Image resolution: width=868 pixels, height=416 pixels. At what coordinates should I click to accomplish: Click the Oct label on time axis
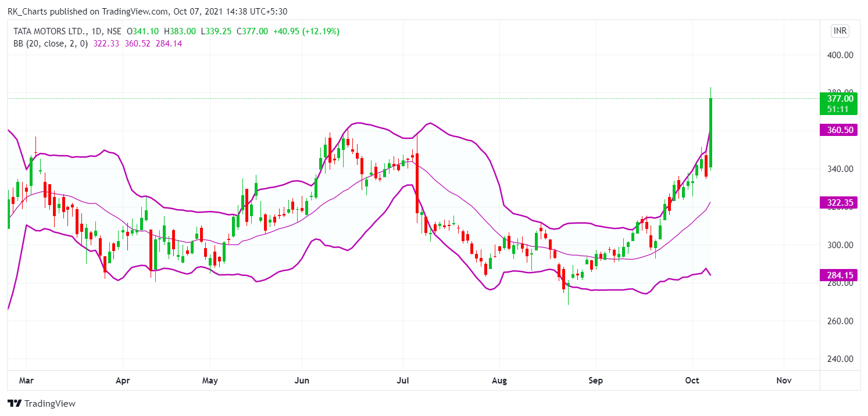692,381
